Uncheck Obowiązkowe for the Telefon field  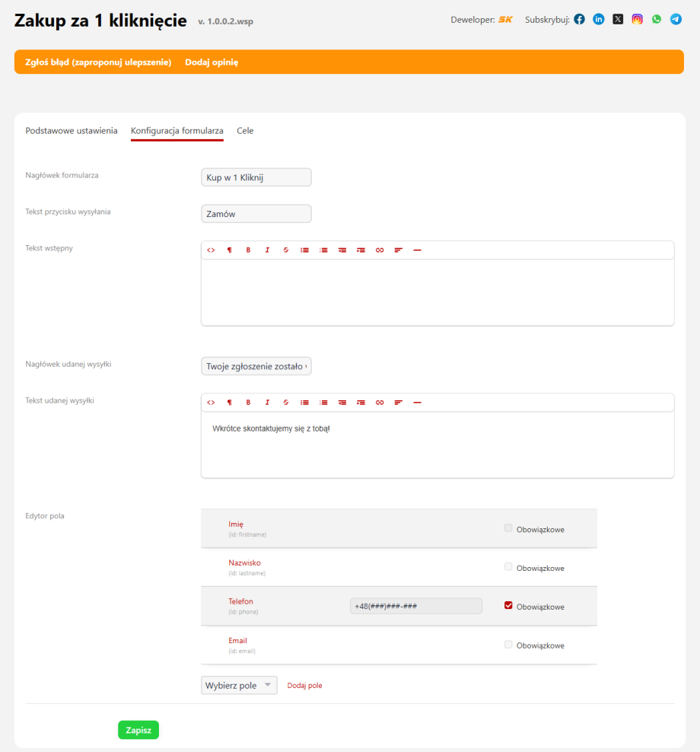pos(508,606)
